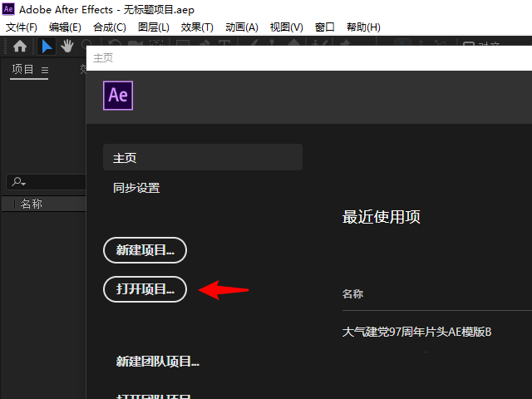
Task: Open the 窗口 menu
Action: click(325, 27)
